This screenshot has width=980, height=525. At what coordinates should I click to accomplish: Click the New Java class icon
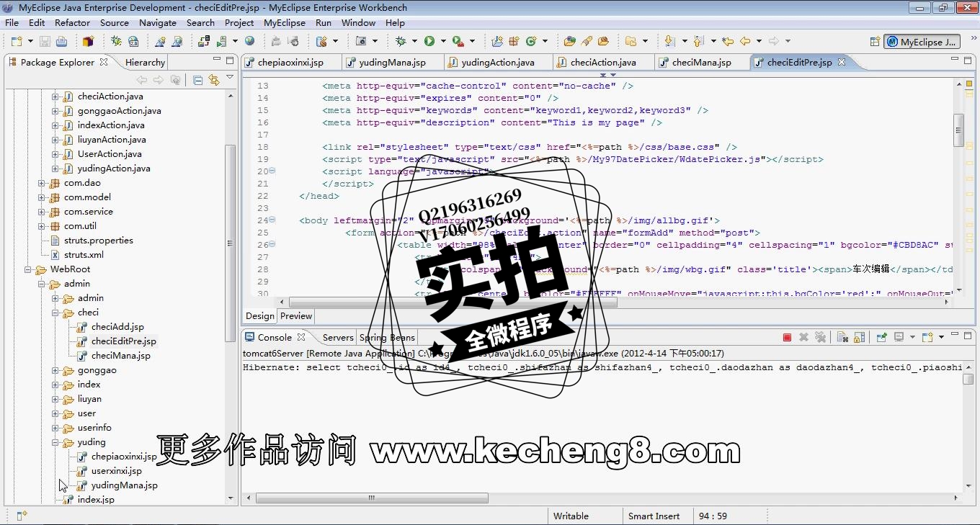(531, 42)
